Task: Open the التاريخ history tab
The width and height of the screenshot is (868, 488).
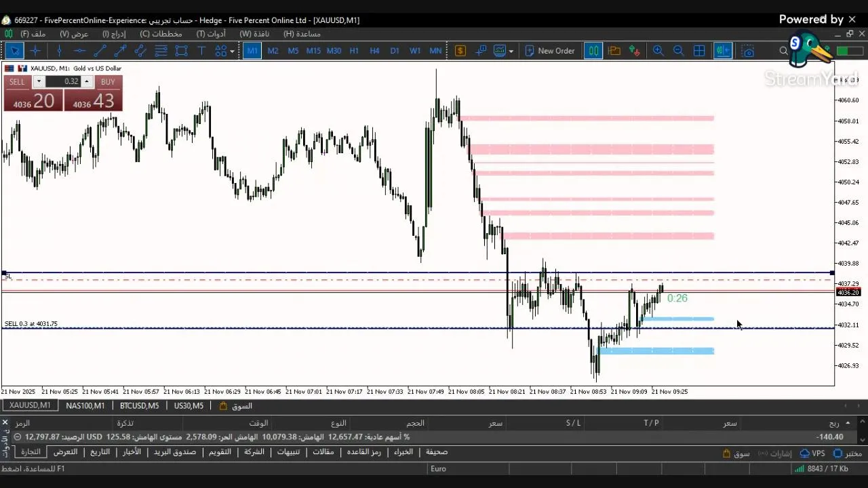Action: (100, 452)
